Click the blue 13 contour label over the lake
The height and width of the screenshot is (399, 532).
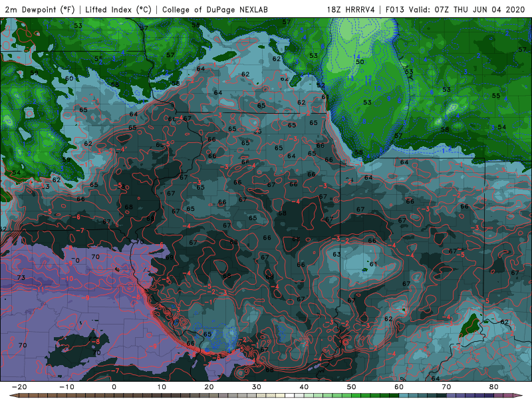click(350, 78)
